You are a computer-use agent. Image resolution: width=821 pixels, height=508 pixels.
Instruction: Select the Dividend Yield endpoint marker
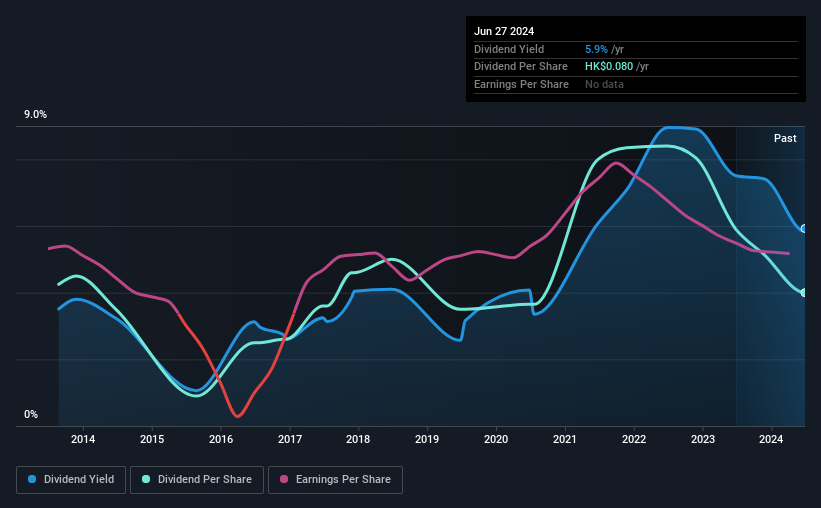point(804,229)
